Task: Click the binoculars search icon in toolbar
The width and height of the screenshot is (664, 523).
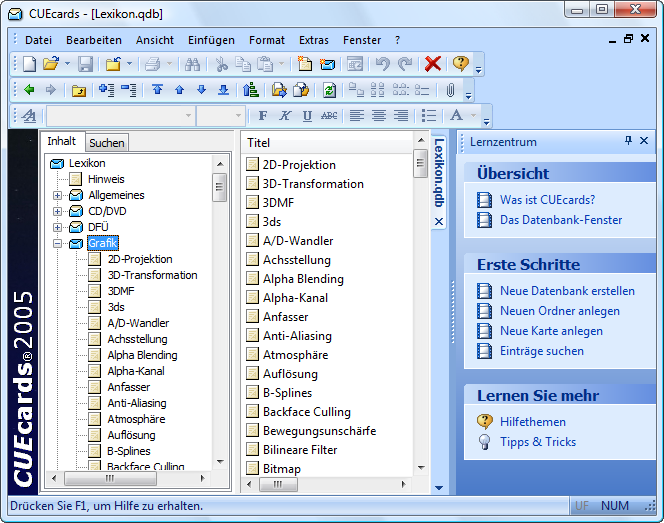Action: click(193, 64)
